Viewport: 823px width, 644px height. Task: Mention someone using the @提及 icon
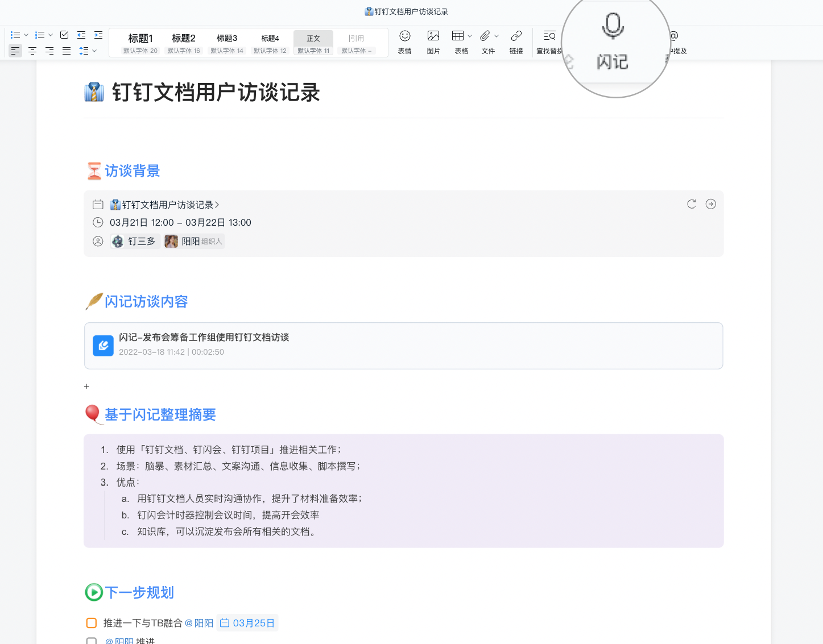pos(673,36)
